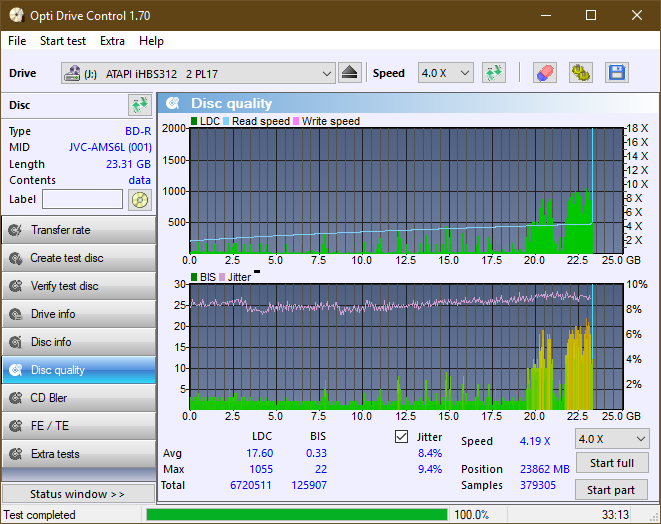Image resolution: width=661 pixels, height=524 pixels.
Task: Click the Type value BD-R
Action: tap(138, 131)
